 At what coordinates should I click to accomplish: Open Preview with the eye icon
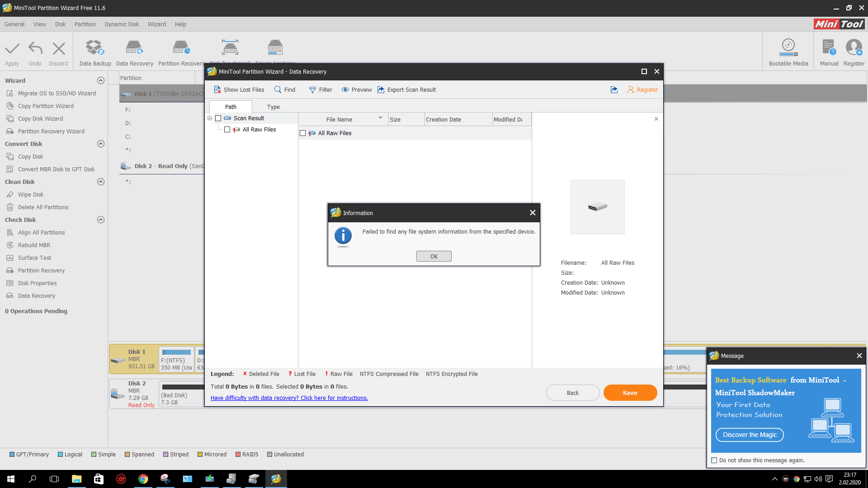345,90
